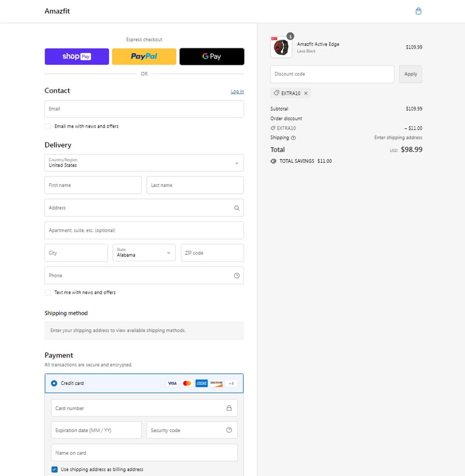Viewport: 465px width, 476px height.
Task: Open the Country/Region dropdown
Action: 144,163
